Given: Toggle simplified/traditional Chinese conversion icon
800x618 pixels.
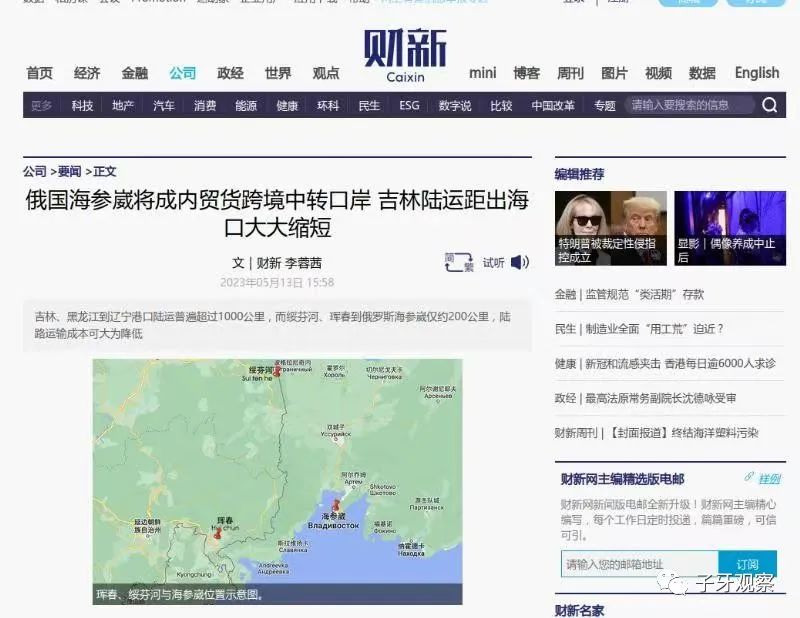Looking at the screenshot, I should pyautogui.click(x=458, y=262).
